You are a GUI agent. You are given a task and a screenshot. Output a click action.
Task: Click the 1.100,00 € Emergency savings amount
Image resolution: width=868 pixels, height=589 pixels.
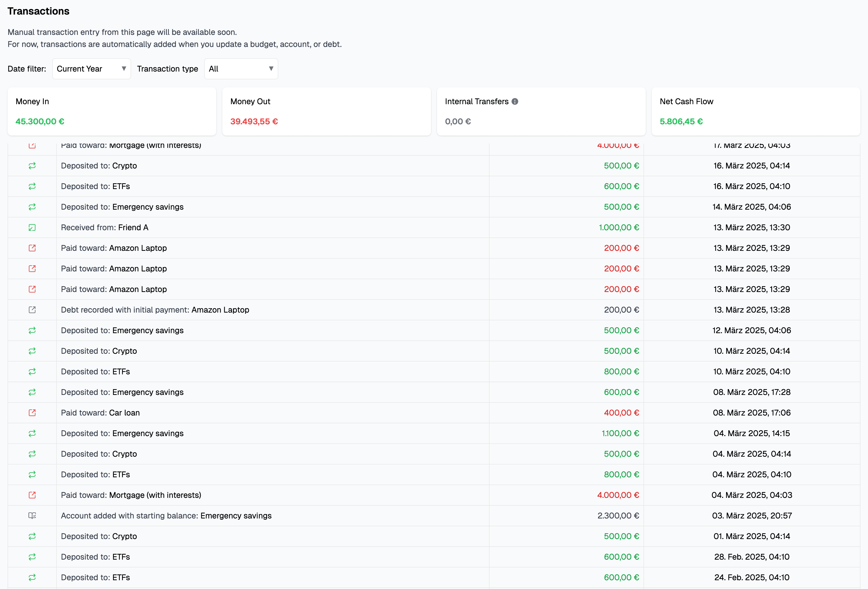point(620,433)
